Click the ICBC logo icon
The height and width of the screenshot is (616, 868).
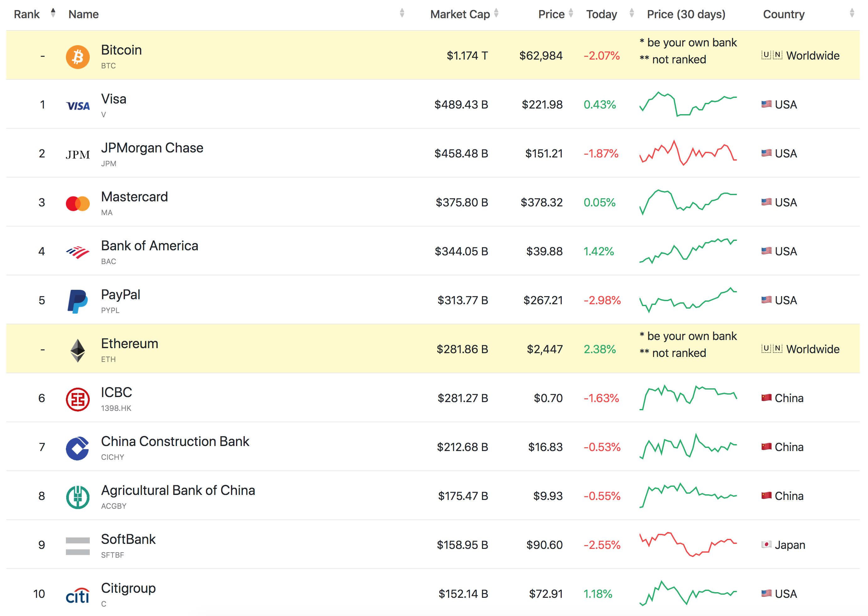[78, 399]
